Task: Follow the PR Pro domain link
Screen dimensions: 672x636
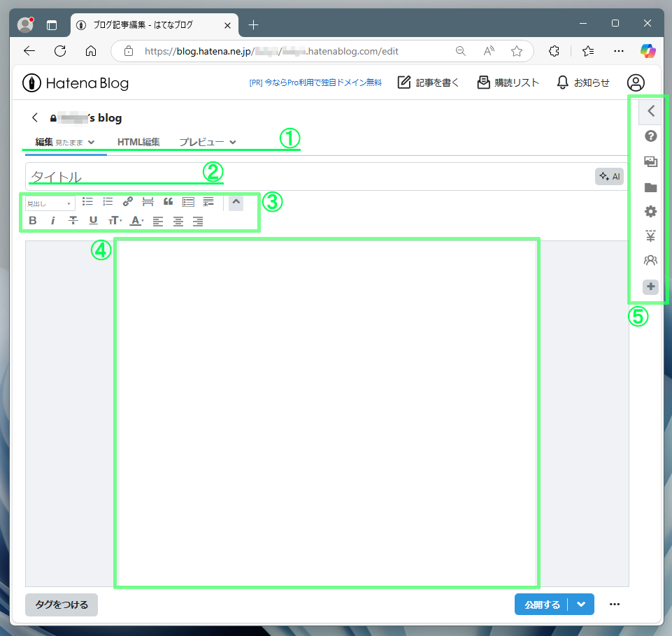Action: pyautogui.click(x=315, y=82)
